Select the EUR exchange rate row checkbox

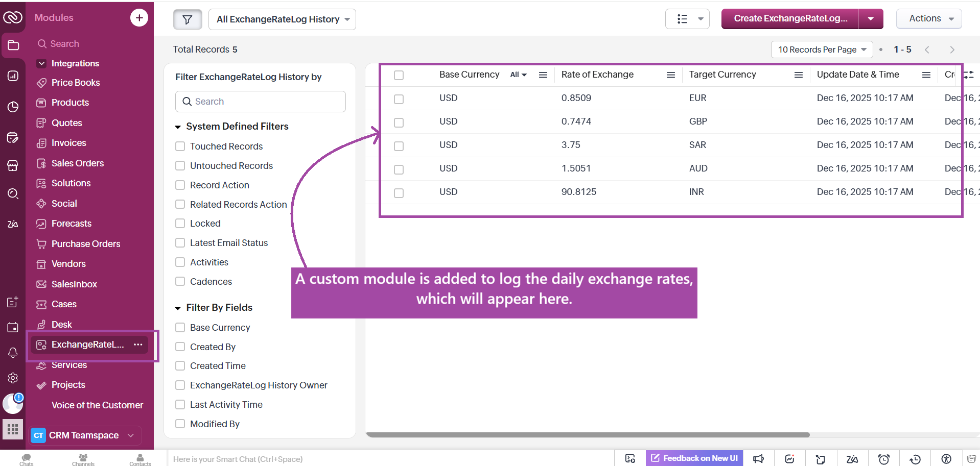pyautogui.click(x=399, y=99)
